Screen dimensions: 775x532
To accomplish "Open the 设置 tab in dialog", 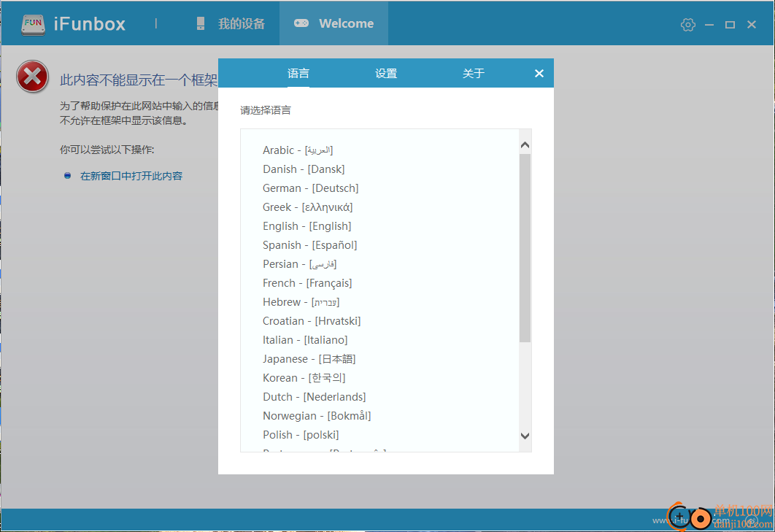I will [x=386, y=73].
